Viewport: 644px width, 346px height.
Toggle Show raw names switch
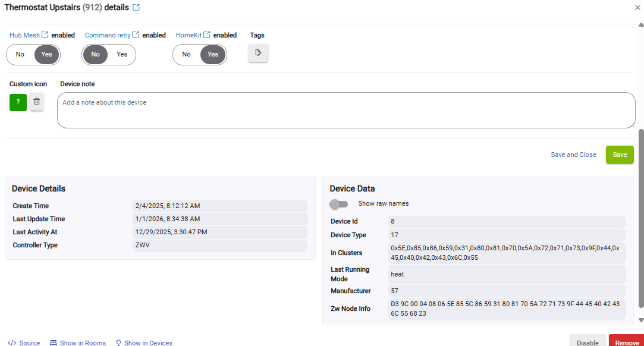coord(339,204)
